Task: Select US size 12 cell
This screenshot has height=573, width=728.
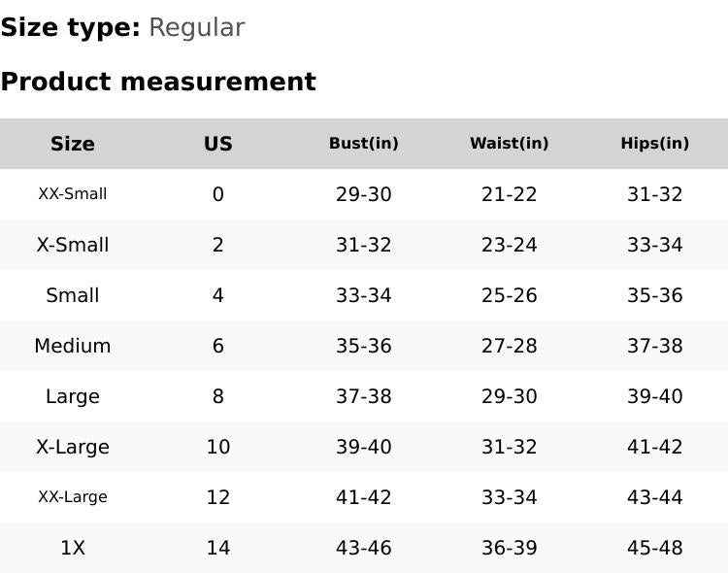Action: coord(217,497)
